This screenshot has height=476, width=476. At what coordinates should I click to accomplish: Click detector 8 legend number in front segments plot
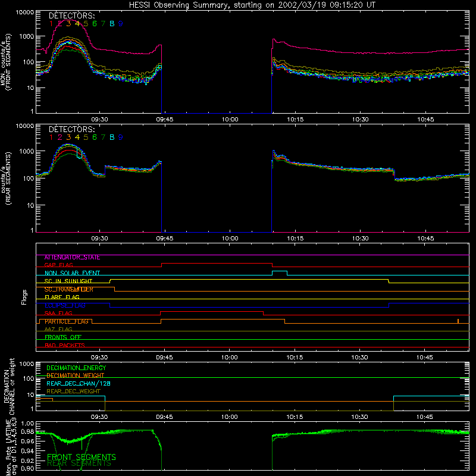tap(112, 24)
